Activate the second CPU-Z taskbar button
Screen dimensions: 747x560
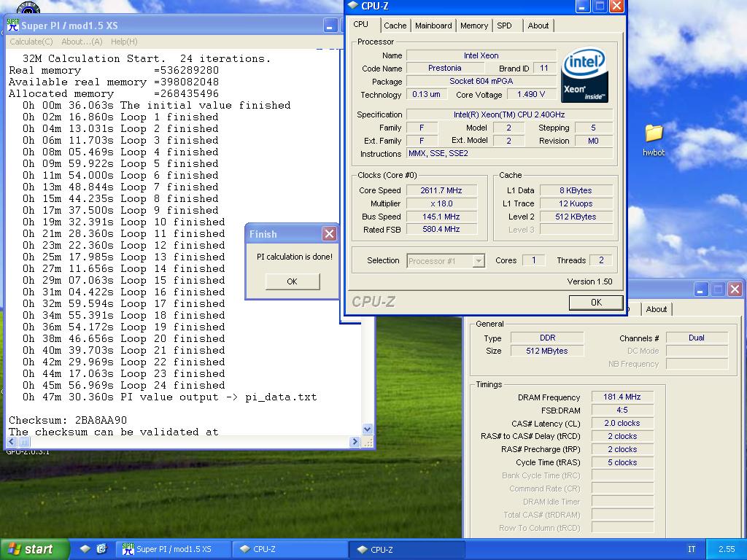(x=407, y=549)
